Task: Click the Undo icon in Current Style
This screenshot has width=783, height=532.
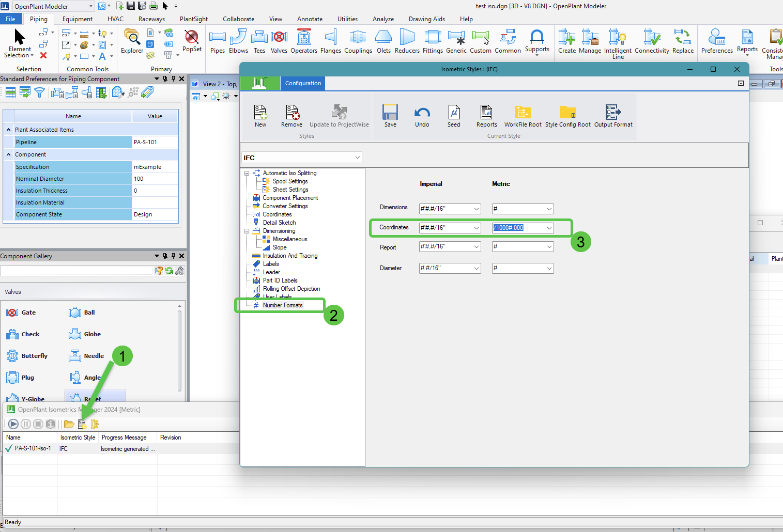Action: (x=422, y=113)
